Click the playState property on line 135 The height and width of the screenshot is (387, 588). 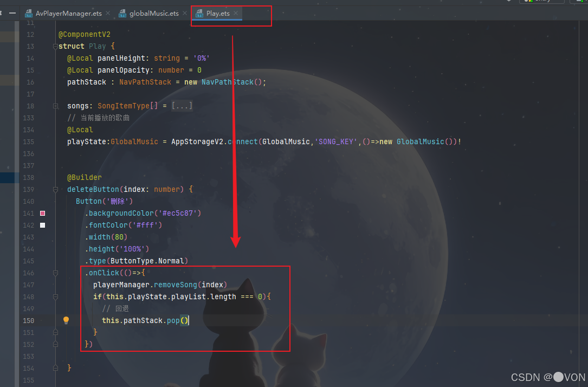point(87,142)
